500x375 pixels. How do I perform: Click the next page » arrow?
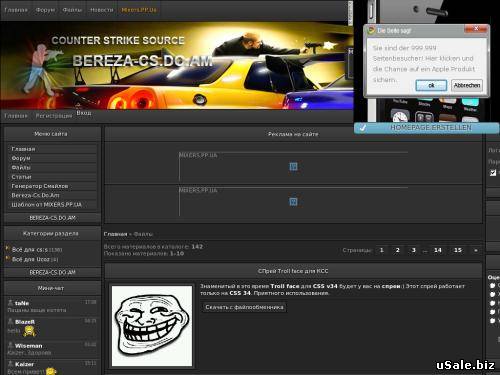click(476, 250)
